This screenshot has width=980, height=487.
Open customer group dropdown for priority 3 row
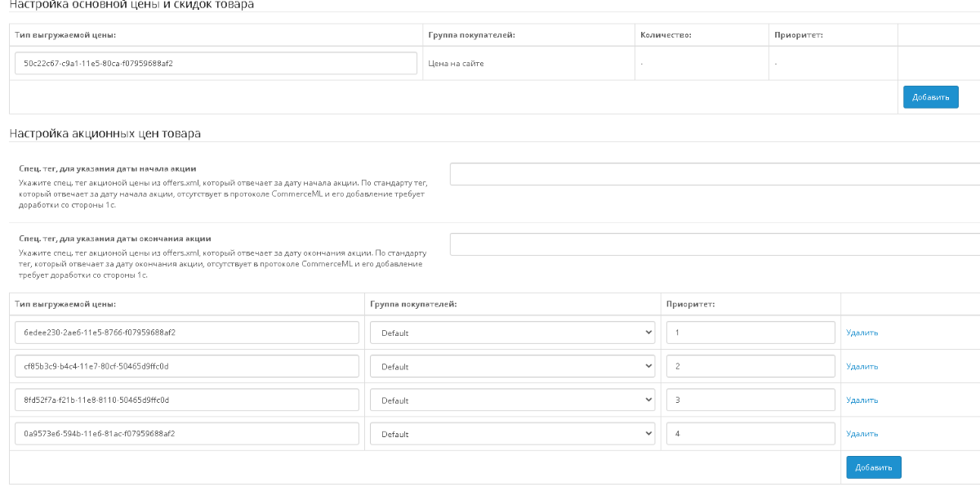pos(513,400)
